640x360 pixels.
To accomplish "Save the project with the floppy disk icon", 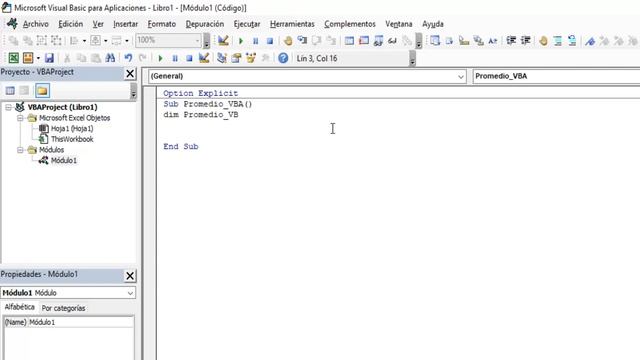I will pyautogui.click(x=49, y=58).
